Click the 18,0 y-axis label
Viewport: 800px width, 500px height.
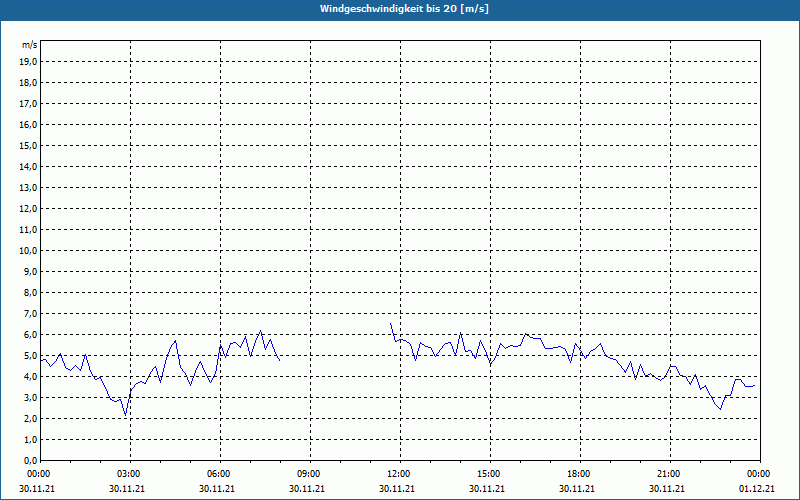tap(29, 83)
